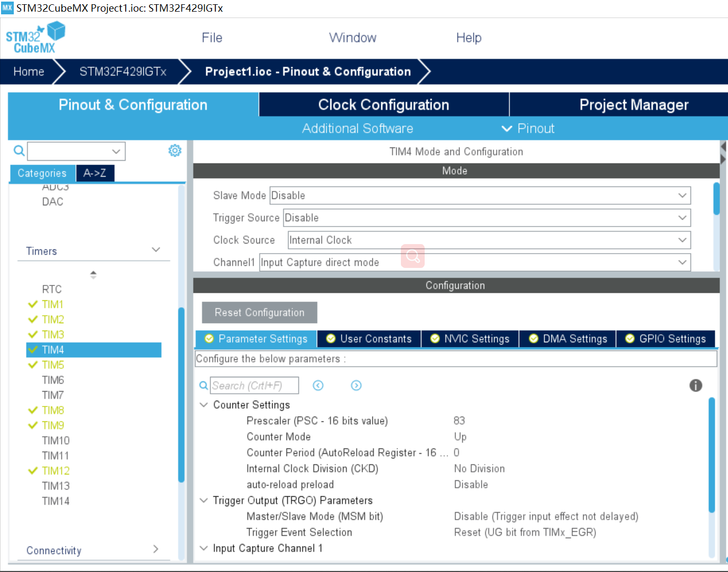Image resolution: width=728 pixels, height=572 pixels.
Task: Select the Categories tab
Action: (x=42, y=173)
